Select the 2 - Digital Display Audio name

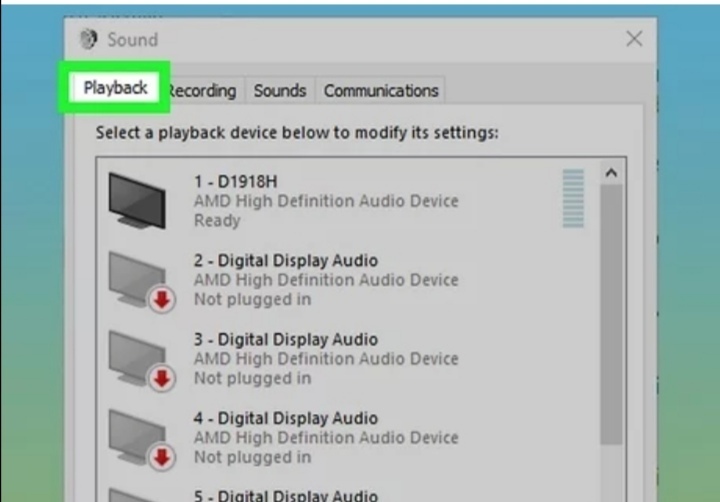286,260
